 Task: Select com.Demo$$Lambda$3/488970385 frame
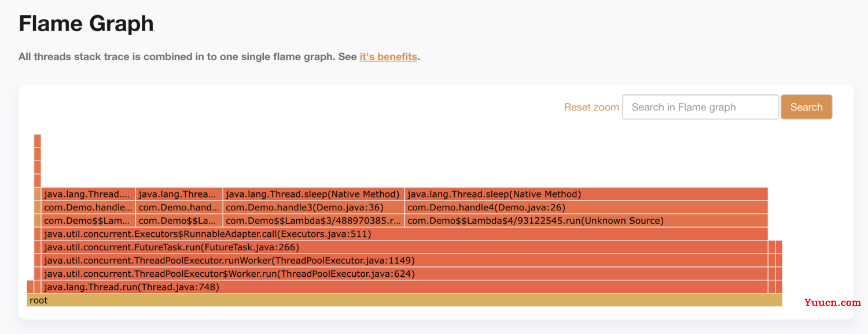[314, 220]
